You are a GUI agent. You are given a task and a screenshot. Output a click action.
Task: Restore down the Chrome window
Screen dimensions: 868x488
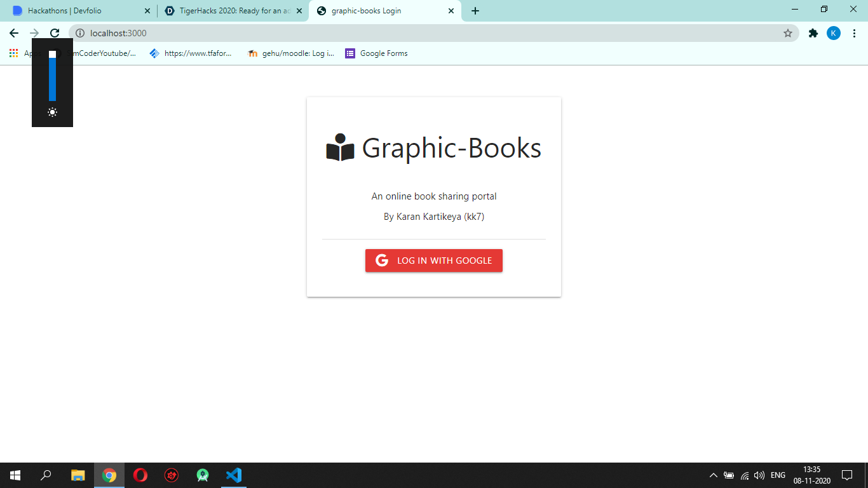824,9
